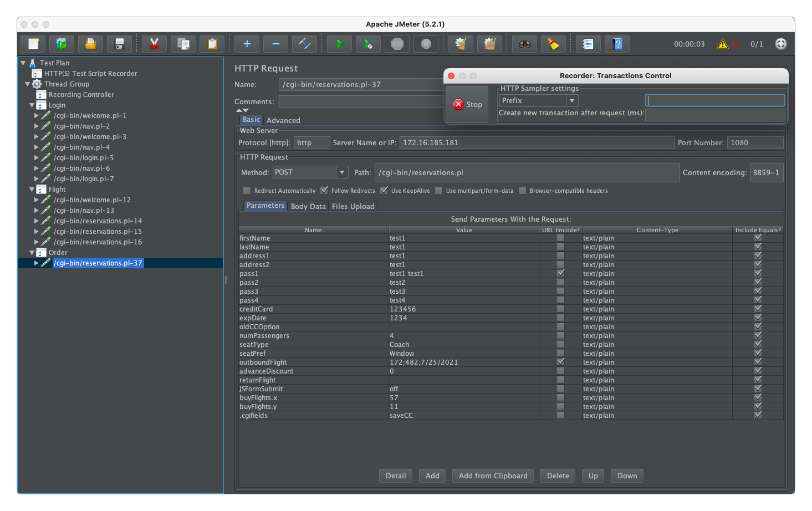Toggle Redirect Automatically checkbox
This screenshot has height=511, width=812.
(x=247, y=191)
